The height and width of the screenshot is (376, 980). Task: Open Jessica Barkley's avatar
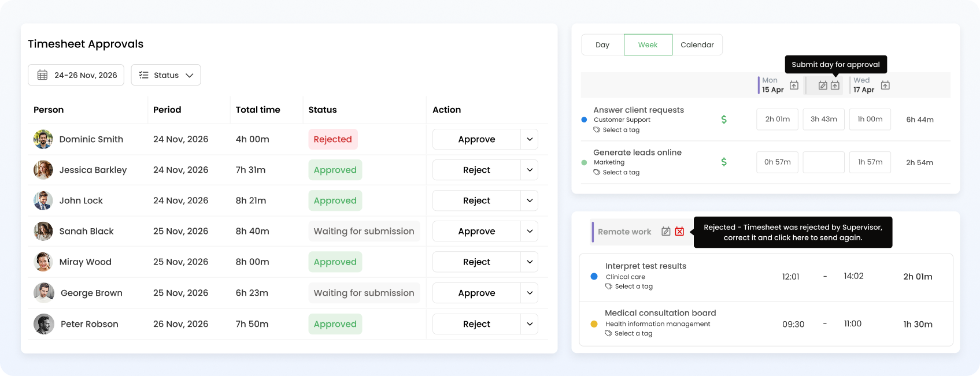(x=43, y=170)
